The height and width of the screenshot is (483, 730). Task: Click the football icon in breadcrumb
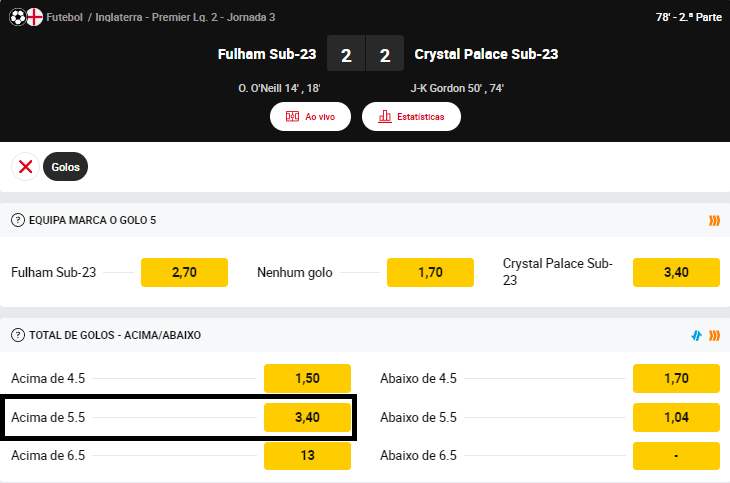(x=18, y=17)
